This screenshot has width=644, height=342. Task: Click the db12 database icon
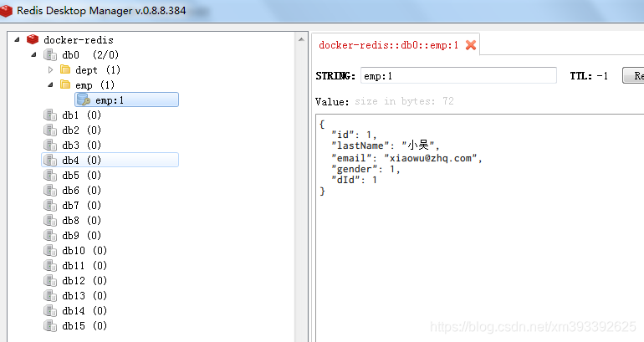49,280
